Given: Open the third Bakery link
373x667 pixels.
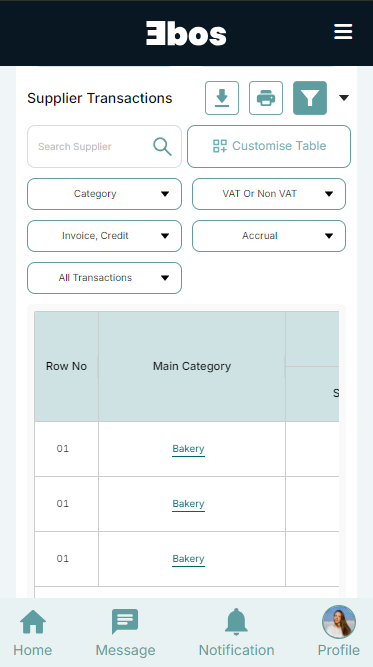Looking at the screenshot, I should [x=188, y=559].
